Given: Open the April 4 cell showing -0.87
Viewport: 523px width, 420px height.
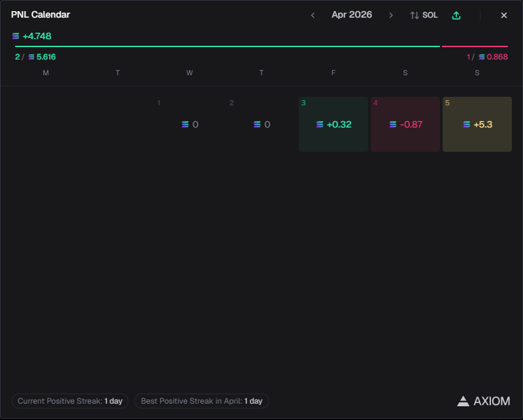Looking at the screenshot, I should point(405,124).
